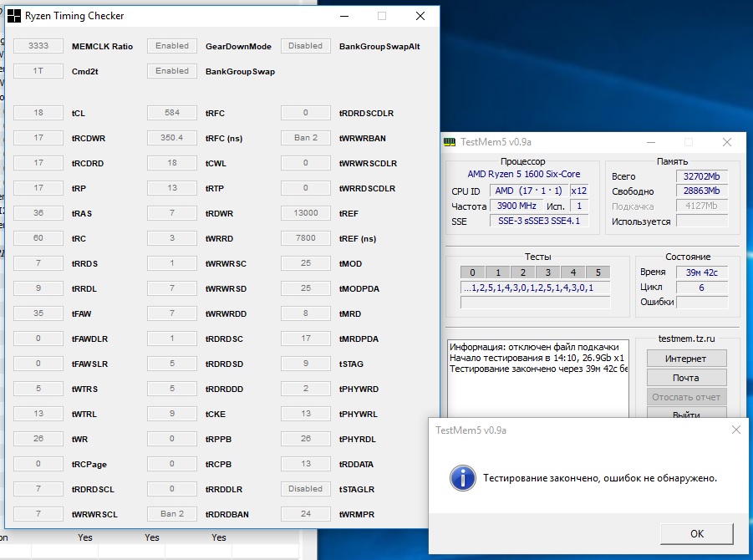Click the tRDRDBAN Ban 2 field

click(172, 513)
